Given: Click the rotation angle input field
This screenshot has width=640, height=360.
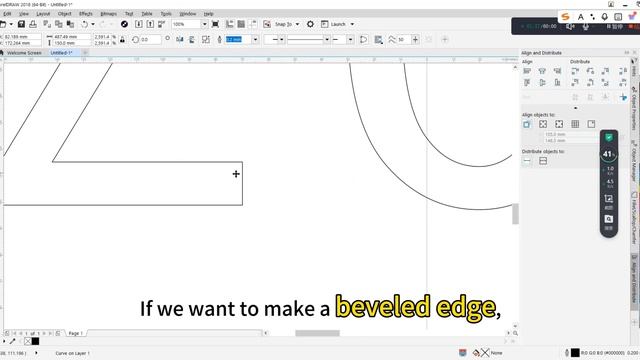Looking at the screenshot, I should 150,40.
